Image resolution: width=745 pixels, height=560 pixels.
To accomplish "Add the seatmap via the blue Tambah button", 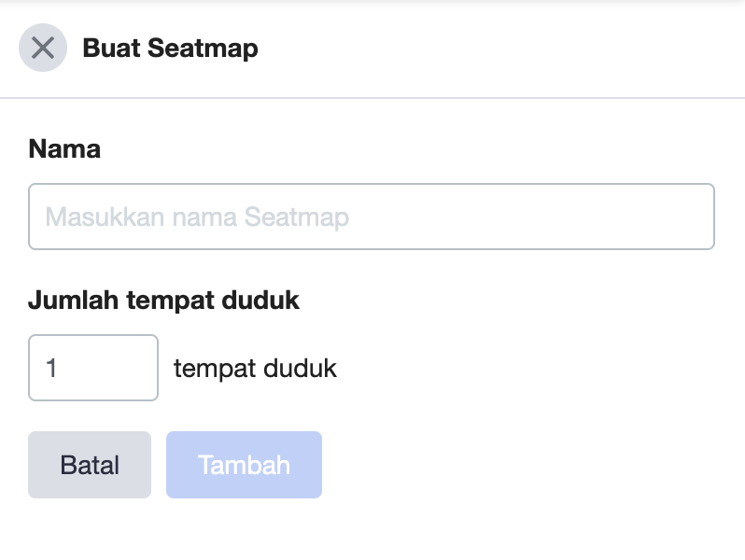I will 245,465.
